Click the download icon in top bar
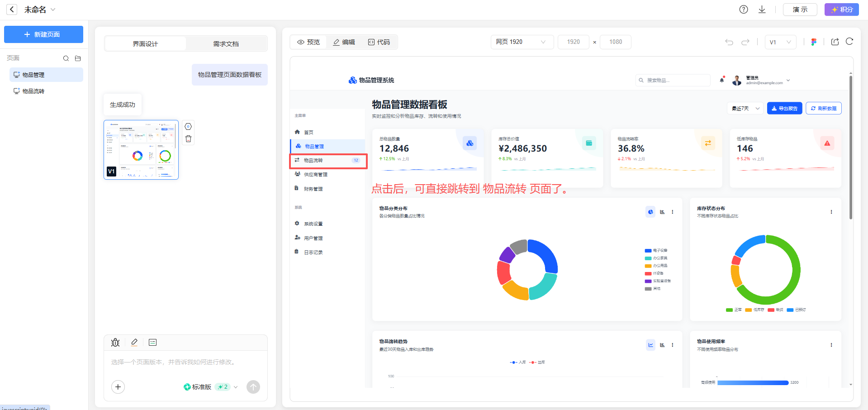 tap(762, 10)
